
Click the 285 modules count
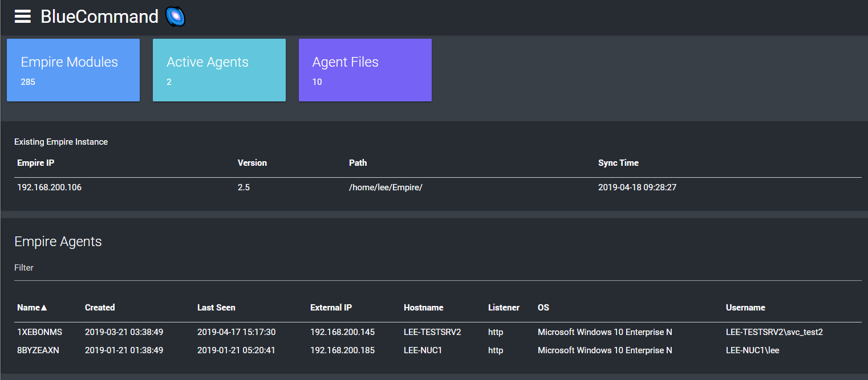click(x=28, y=82)
